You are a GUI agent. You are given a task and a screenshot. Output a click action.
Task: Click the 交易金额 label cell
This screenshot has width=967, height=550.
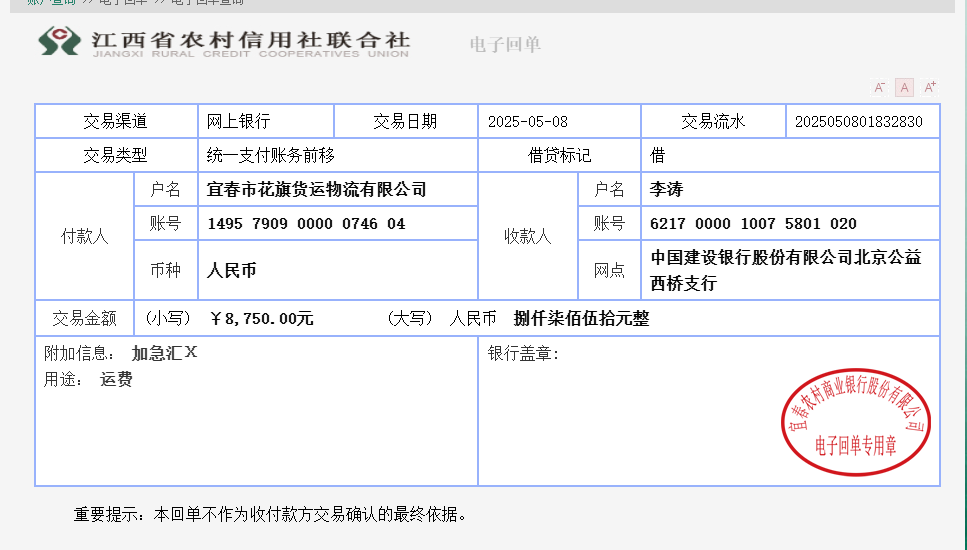[84, 319]
